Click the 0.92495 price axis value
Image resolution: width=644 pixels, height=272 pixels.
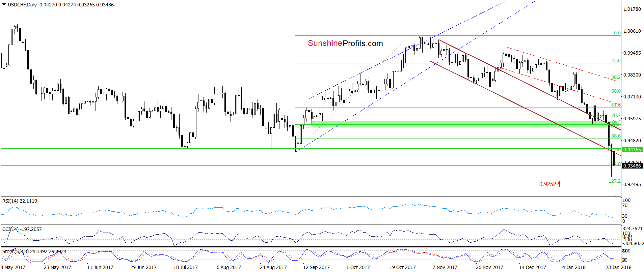[632, 184]
